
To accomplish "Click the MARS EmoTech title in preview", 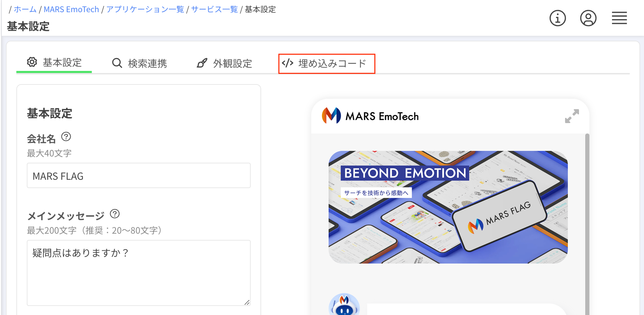I will [382, 116].
